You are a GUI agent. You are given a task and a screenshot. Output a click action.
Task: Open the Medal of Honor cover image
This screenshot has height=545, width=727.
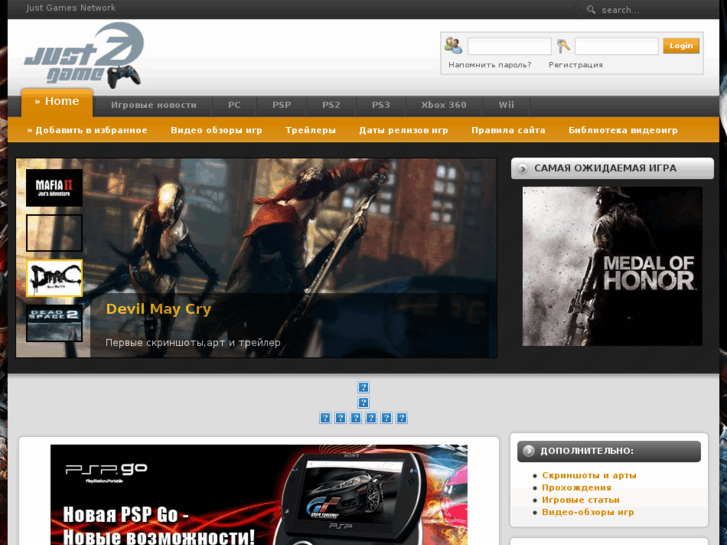click(x=612, y=266)
